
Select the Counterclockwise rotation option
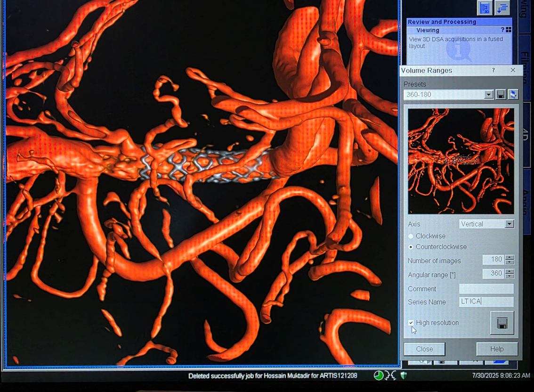tap(411, 247)
